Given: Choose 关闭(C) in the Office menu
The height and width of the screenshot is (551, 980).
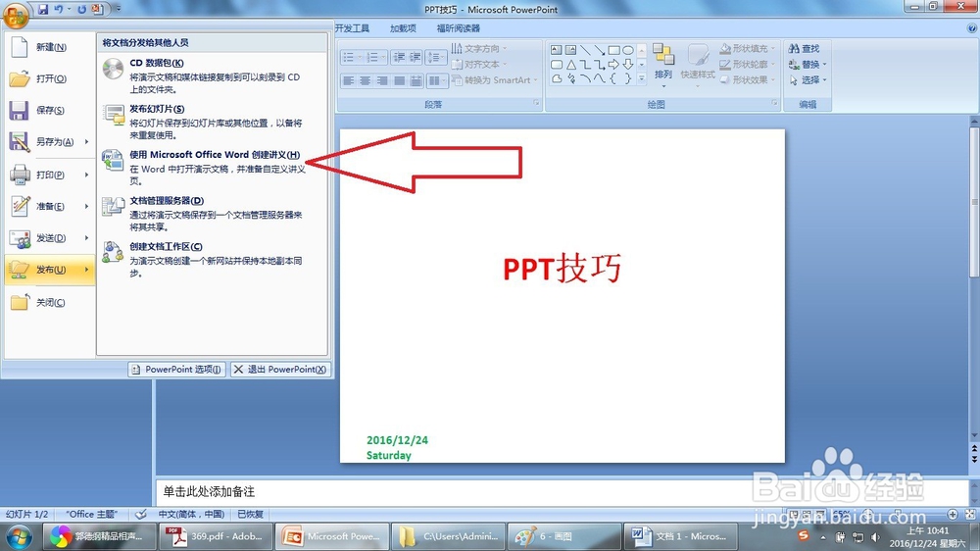Looking at the screenshot, I should point(50,303).
